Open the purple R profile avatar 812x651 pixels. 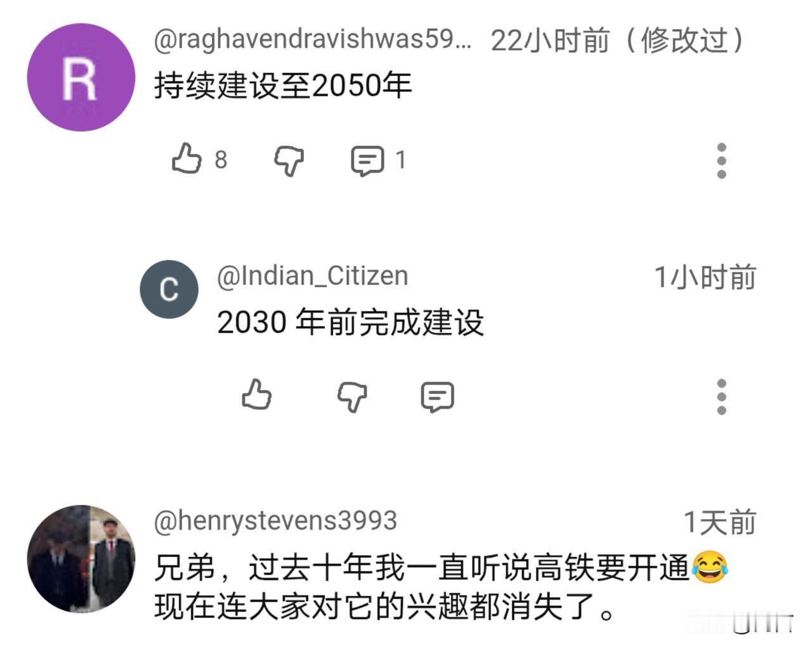(x=81, y=77)
